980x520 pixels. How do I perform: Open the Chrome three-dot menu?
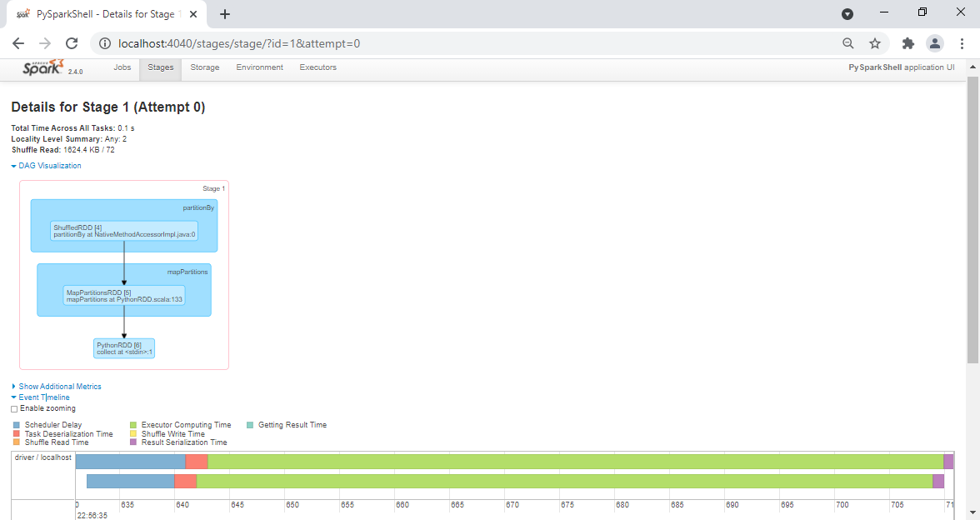[x=962, y=43]
